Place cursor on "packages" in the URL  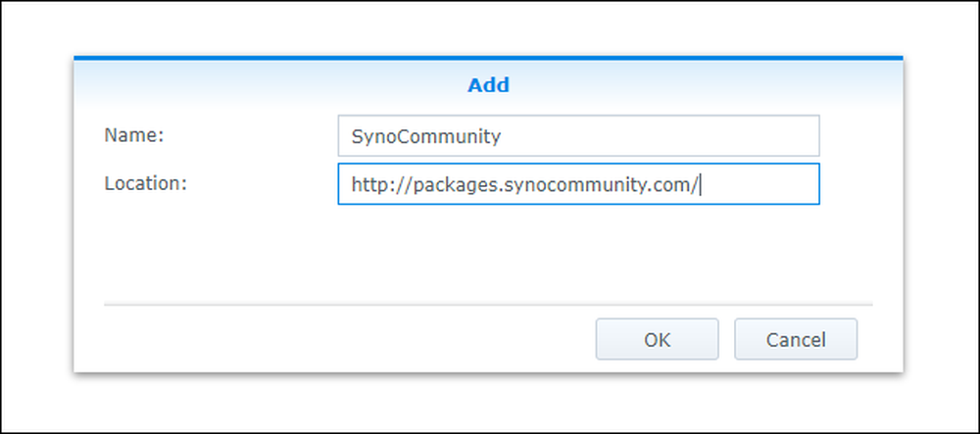point(455,185)
